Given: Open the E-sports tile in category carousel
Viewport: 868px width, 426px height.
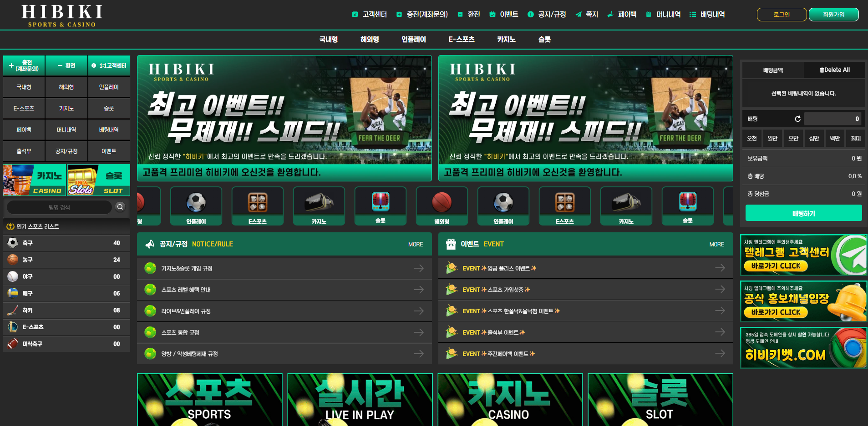Looking at the screenshot, I should pyautogui.click(x=257, y=206).
